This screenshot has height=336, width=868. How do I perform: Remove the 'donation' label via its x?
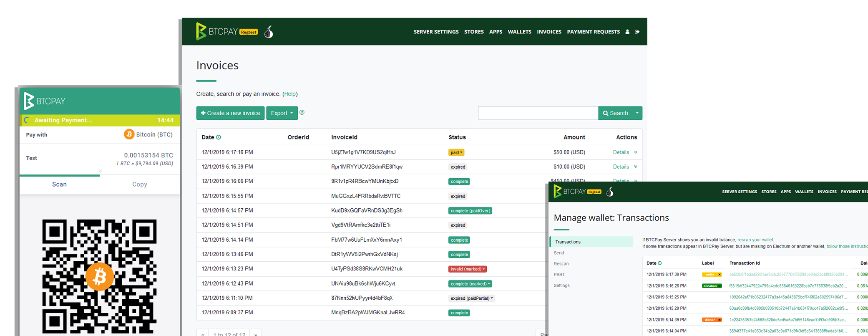(x=720, y=286)
